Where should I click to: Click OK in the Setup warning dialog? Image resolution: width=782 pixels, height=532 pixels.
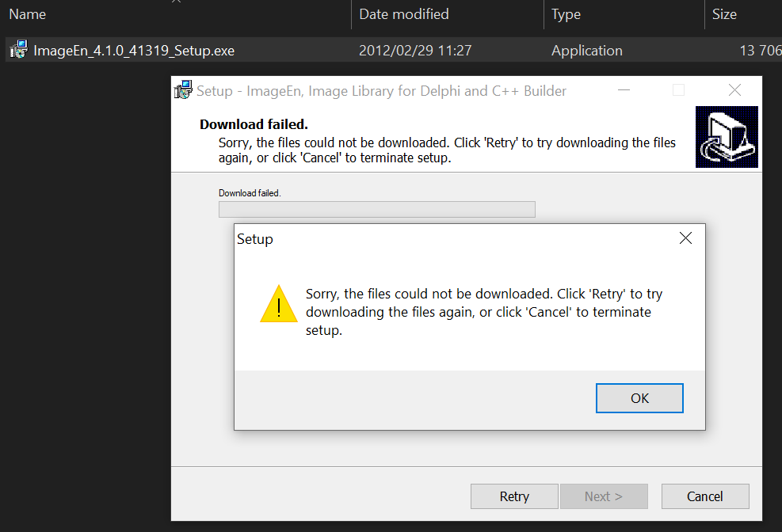pos(639,398)
